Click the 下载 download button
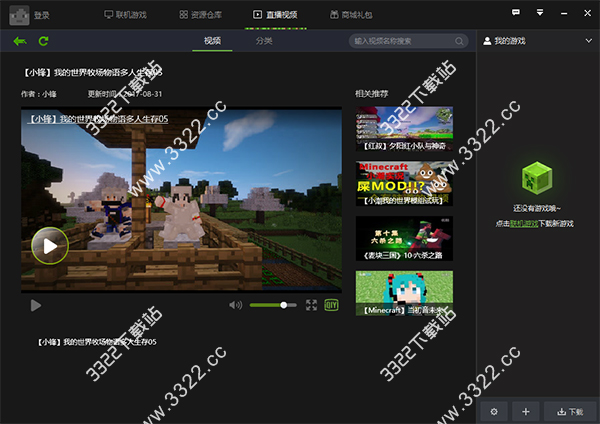Image resolution: width=600 pixels, height=424 pixels. click(570, 412)
